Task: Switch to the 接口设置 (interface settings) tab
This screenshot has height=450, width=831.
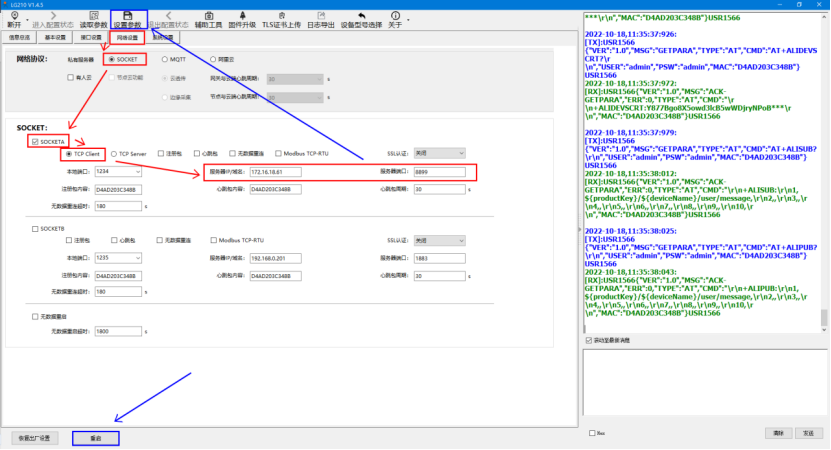Action: [91, 37]
